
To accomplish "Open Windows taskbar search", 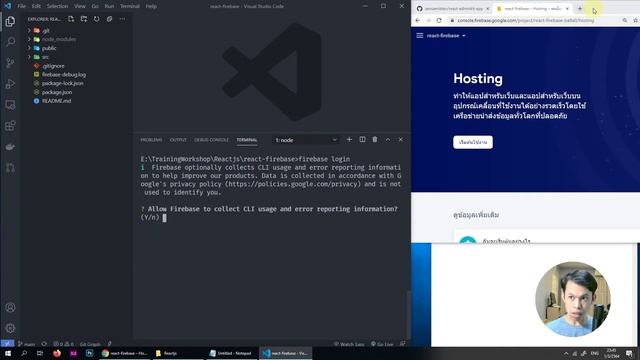I will point(24,353).
